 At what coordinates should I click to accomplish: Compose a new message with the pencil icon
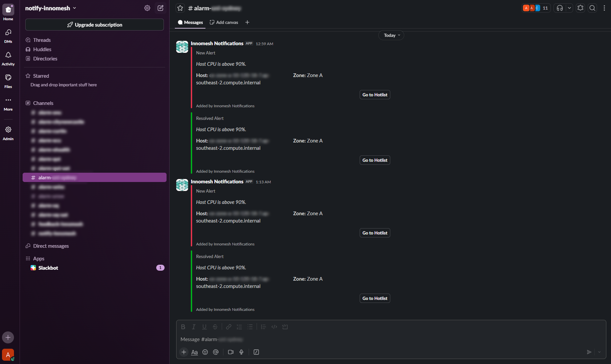point(161,8)
